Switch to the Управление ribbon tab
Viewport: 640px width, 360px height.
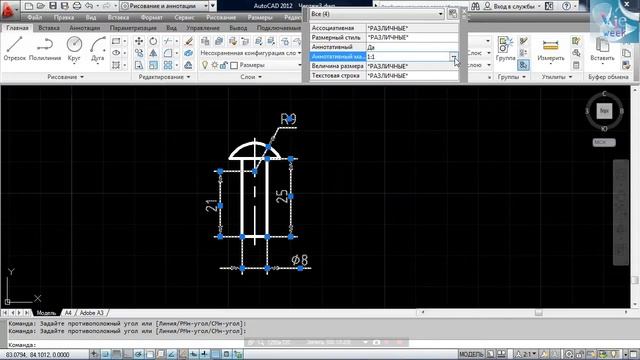(203, 28)
